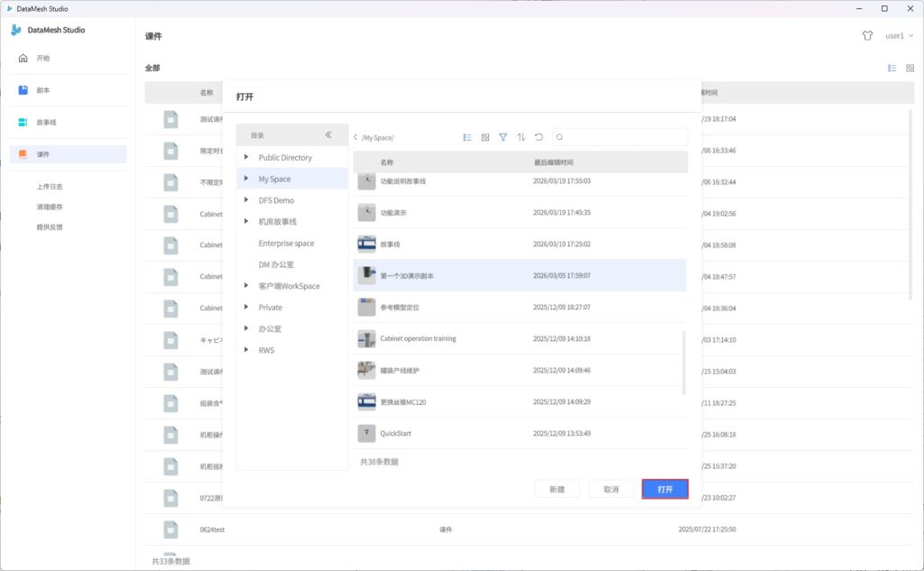Switch dialog to grid view
Image resolution: width=924 pixels, height=571 pixels.
pos(485,137)
